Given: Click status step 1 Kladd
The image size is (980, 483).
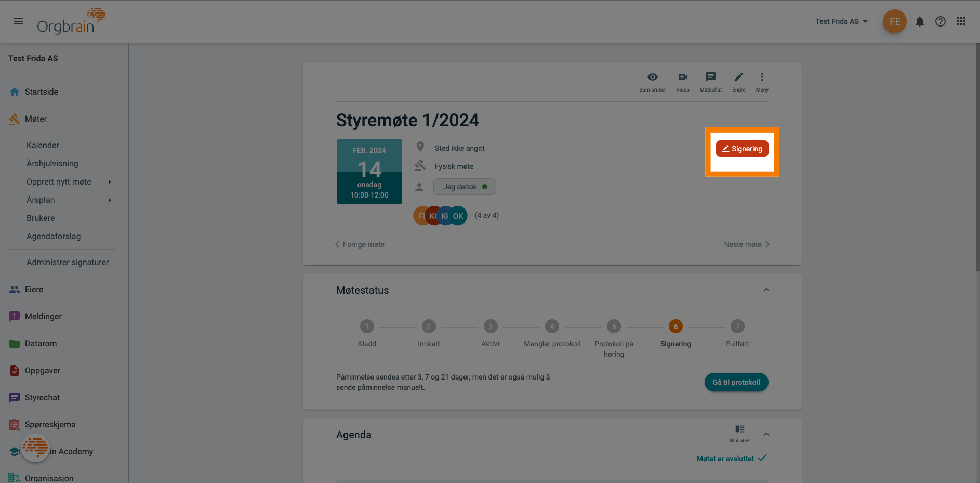Looking at the screenshot, I should pos(367,327).
